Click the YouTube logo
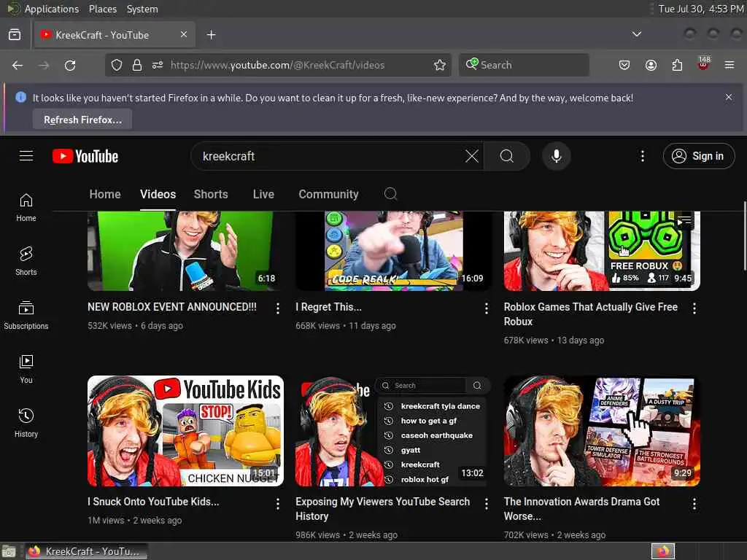747x560 pixels. 85,156
